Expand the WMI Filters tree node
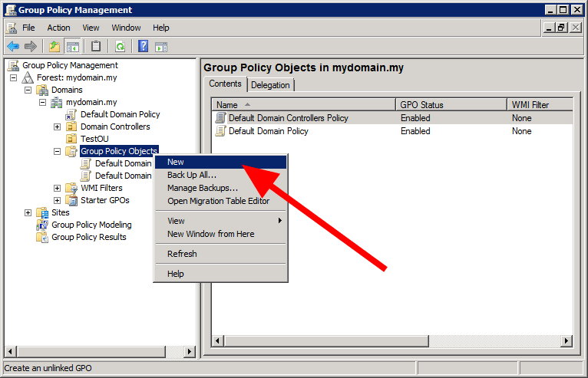588x378 pixels. [57, 188]
